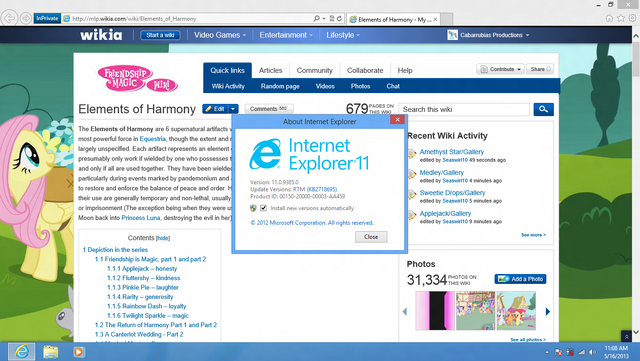Open the browser Tools gear icon

632,18
